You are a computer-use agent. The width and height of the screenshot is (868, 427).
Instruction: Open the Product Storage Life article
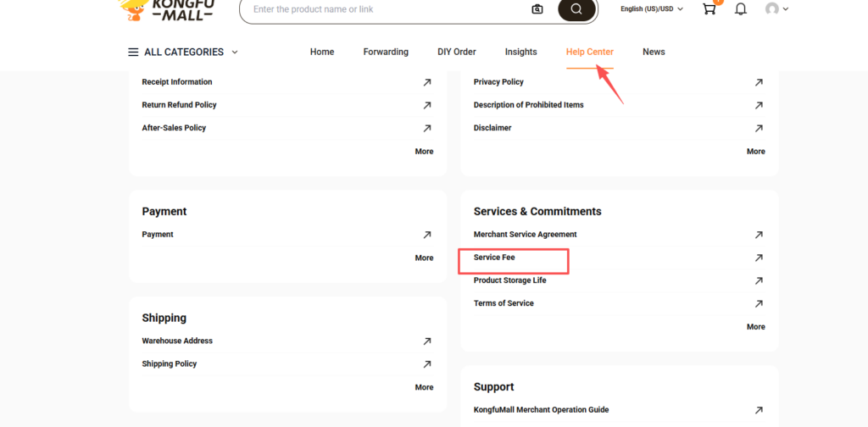click(x=509, y=280)
